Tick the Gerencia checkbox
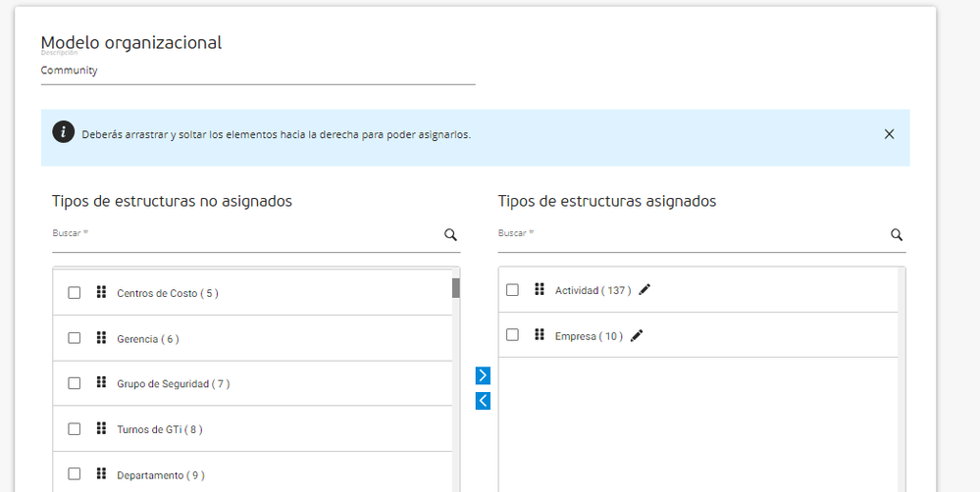The image size is (980, 492). [75, 338]
